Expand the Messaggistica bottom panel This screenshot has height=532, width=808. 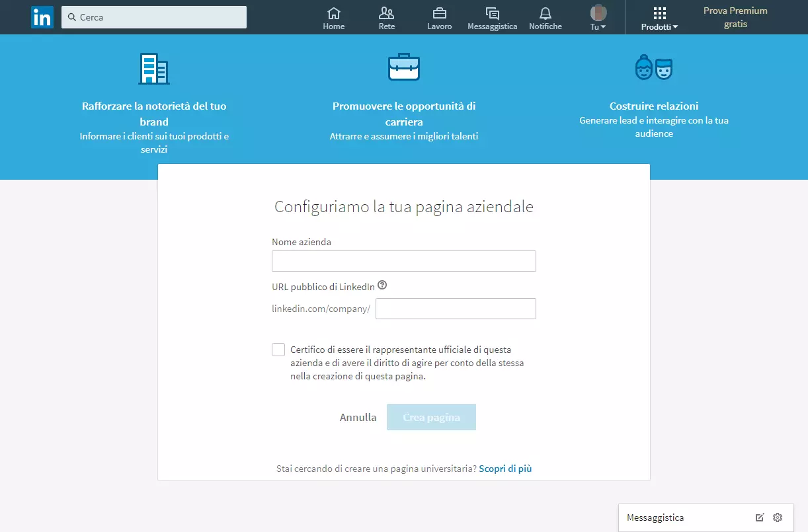[x=707, y=517]
